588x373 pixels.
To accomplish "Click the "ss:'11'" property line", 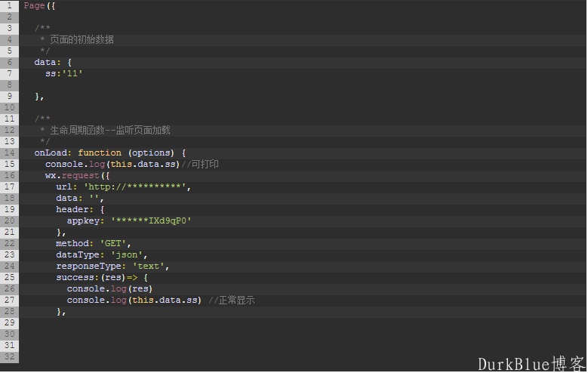I will pos(63,73).
